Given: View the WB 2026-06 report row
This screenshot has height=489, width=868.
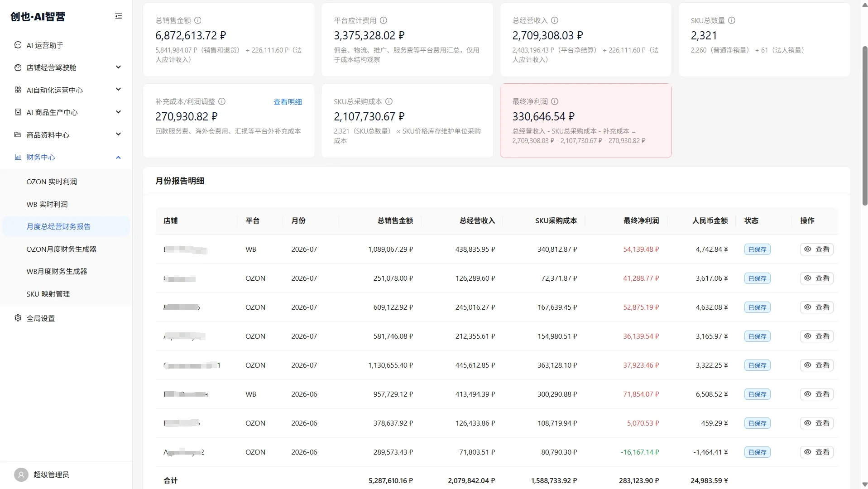Looking at the screenshot, I should point(816,394).
